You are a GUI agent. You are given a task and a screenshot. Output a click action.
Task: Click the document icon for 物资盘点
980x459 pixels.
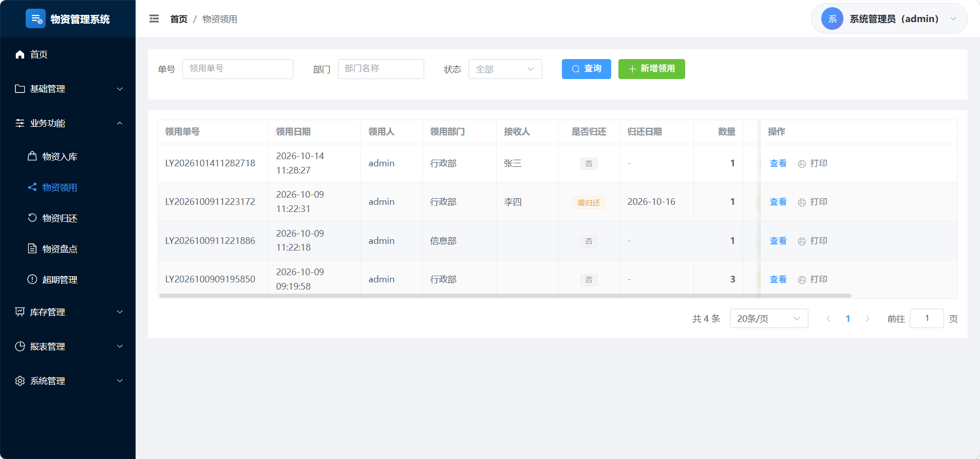pos(32,248)
